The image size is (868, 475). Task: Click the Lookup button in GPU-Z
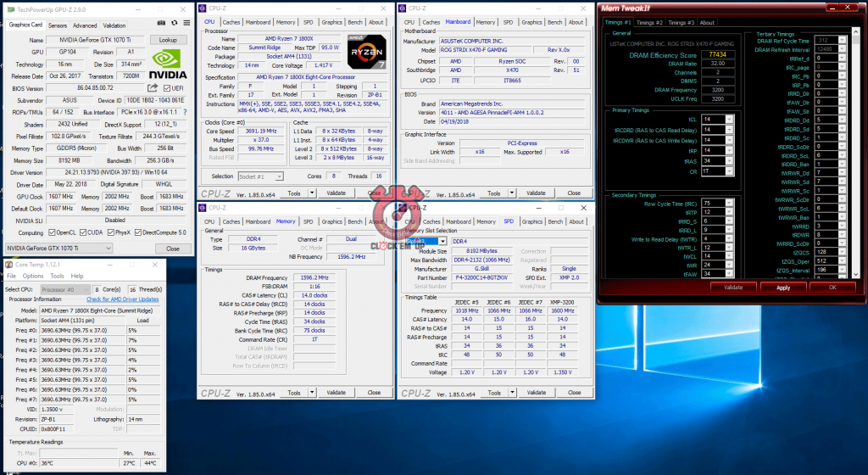(x=168, y=40)
